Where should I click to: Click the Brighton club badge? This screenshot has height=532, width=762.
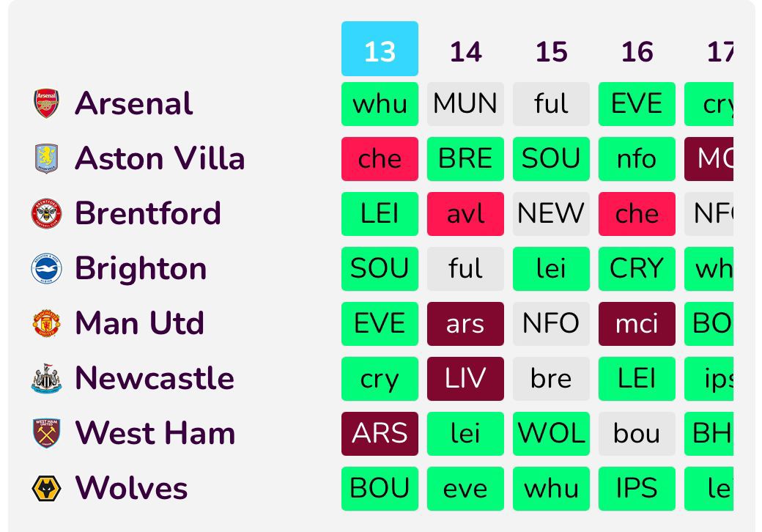(45, 268)
